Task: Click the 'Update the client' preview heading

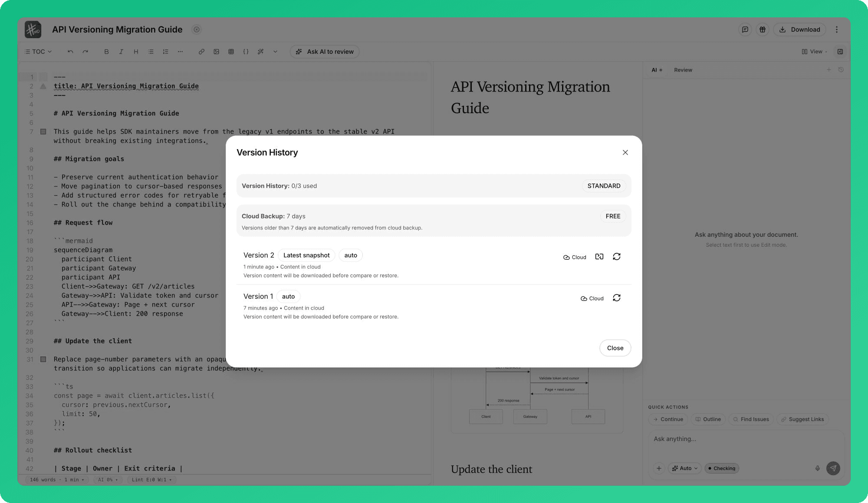Action: point(491,469)
